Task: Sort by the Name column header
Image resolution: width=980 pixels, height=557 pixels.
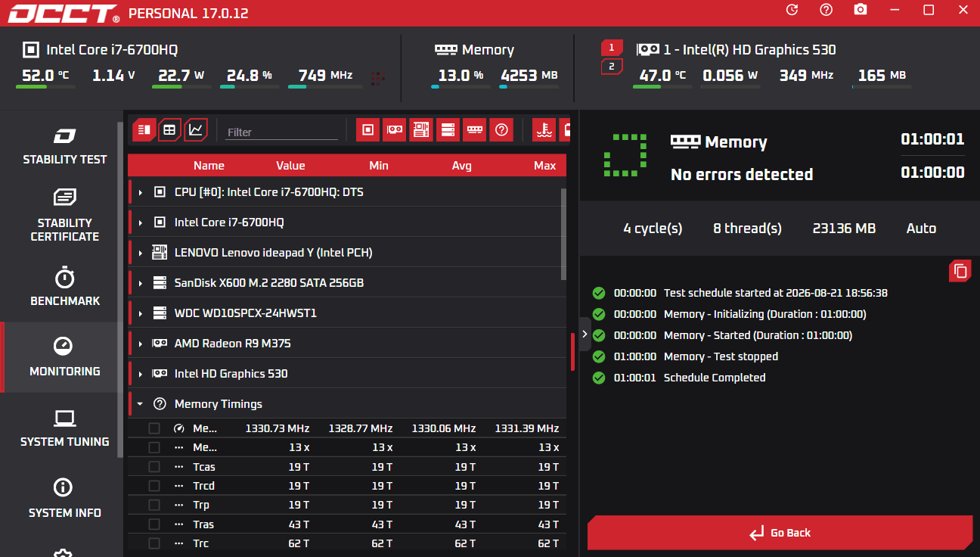Action: pos(209,166)
